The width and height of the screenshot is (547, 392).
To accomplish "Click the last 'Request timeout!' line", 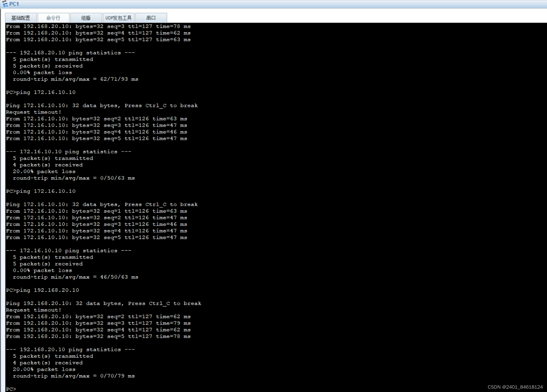I will click(x=34, y=310).
